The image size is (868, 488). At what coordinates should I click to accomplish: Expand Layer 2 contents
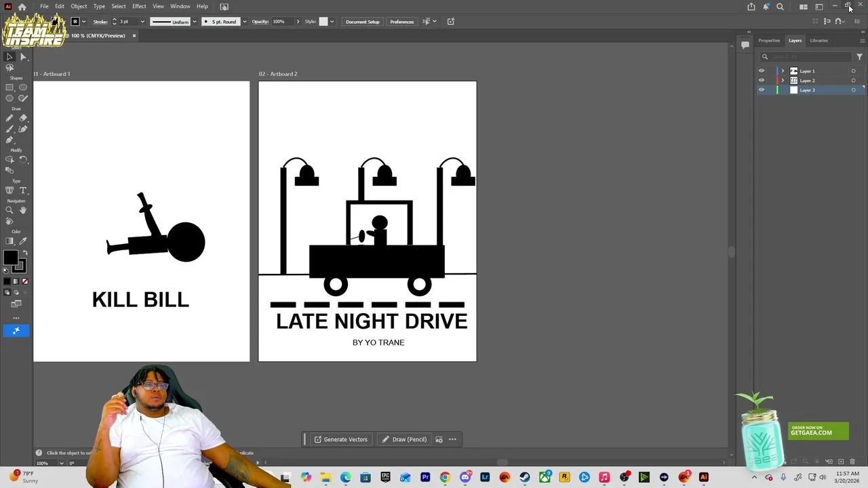pyautogui.click(x=783, y=81)
